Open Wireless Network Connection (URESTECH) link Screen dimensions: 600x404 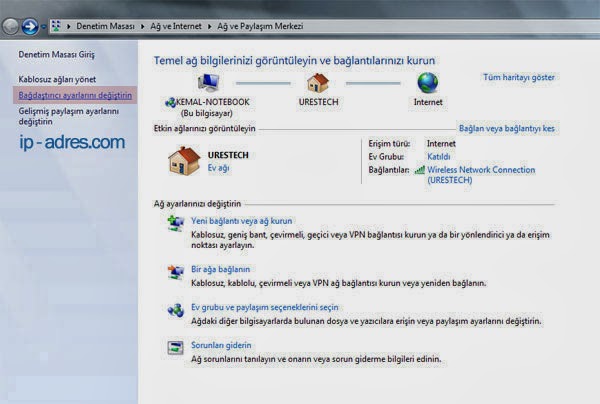pos(481,175)
